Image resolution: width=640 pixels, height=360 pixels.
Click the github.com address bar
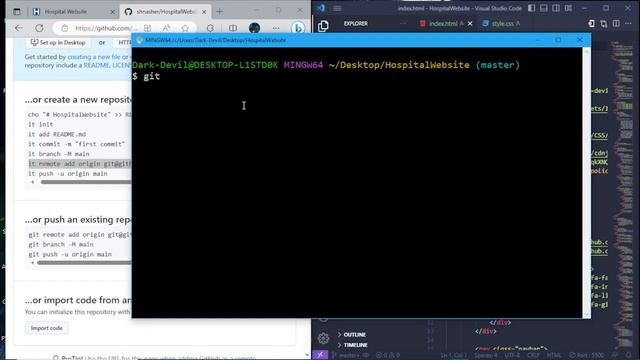(x=105, y=28)
